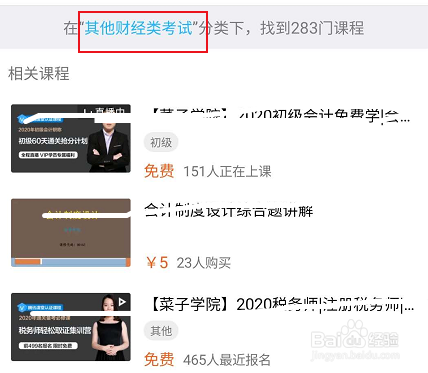The height and width of the screenshot is (373, 428).
Task: Click the play icon on the 税务师 thumbnail
Action: click(x=122, y=302)
